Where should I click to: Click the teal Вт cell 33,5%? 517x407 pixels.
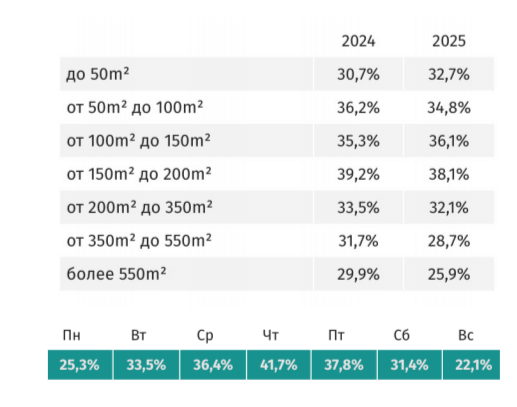tap(146, 365)
